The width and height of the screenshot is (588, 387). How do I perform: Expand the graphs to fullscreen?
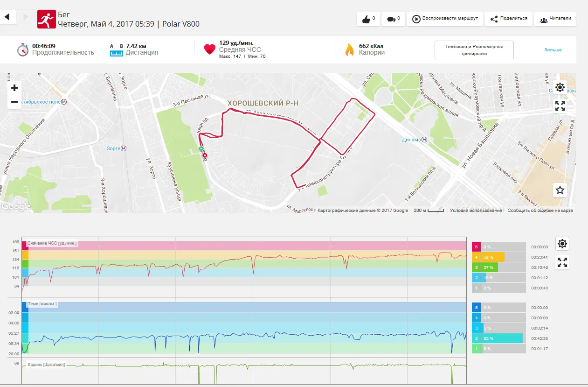pyautogui.click(x=562, y=262)
